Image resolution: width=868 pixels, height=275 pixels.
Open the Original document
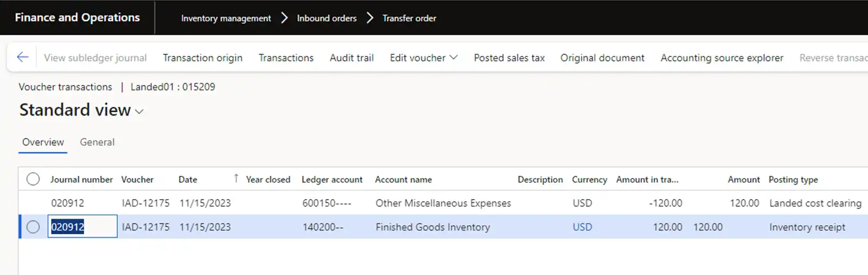click(x=602, y=57)
